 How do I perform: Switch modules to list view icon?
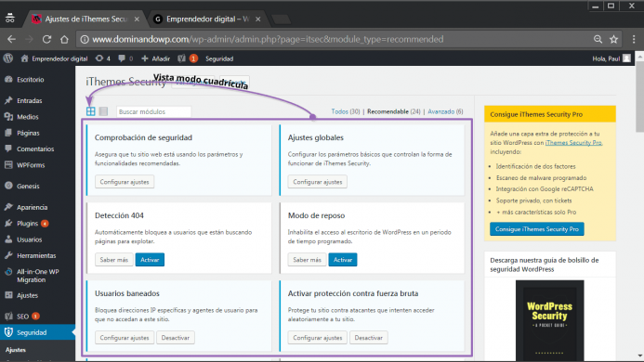pyautogui.click(x=103, y=111)
